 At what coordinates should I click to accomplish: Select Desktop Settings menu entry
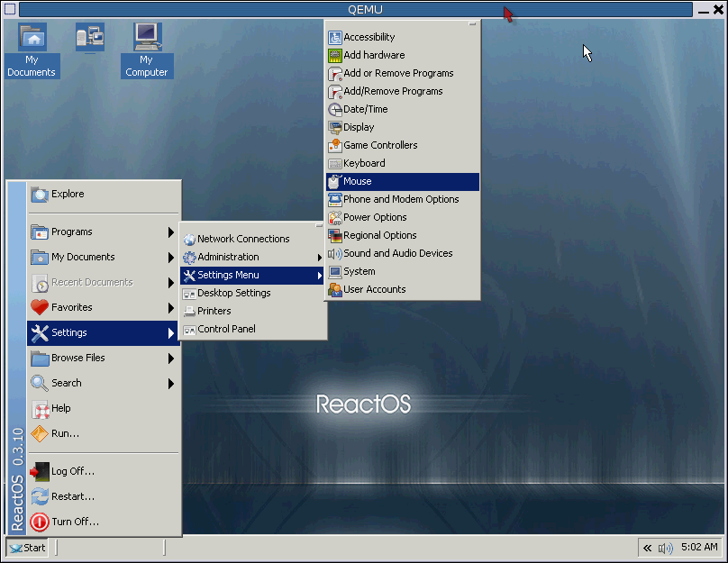click(252, 294)
